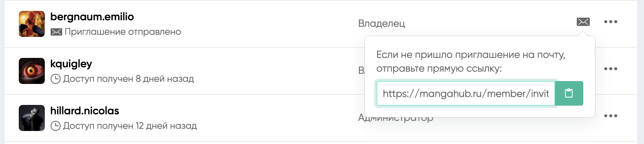This screenshot has height=144, width=644.
Task: Open the hillard.nicolas profile name
Action: tap(85, 111)
